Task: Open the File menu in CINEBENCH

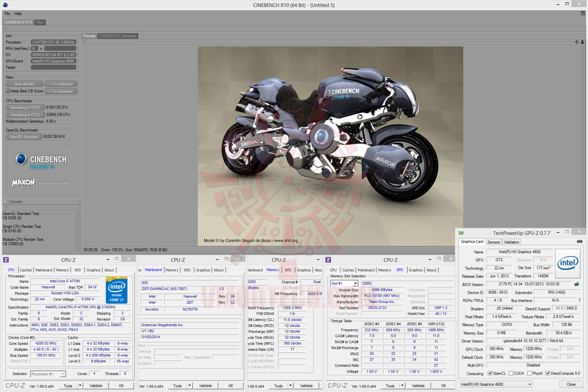Action: click(7, 14)
